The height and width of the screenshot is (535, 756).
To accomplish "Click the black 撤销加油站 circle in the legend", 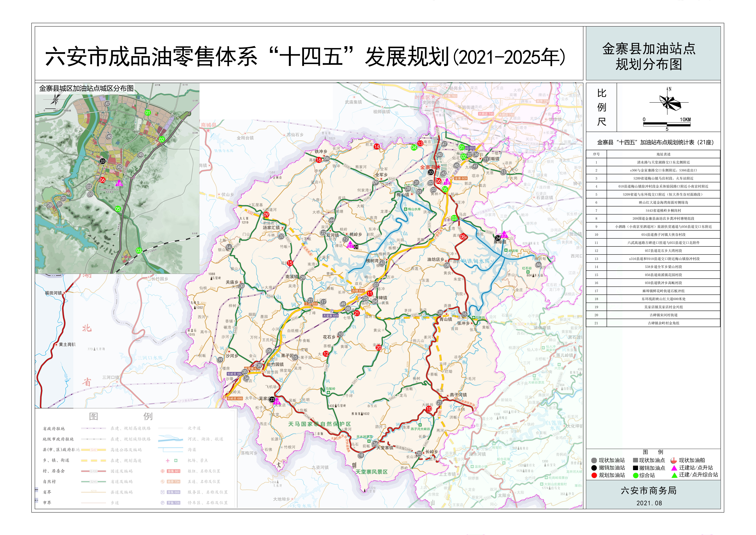I will pos(594,467).
